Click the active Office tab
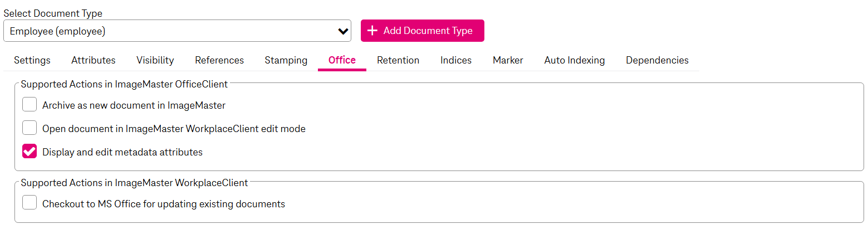The width and height of the screenshot is (868, 229). pyautogui.click(x=342, y=60)
